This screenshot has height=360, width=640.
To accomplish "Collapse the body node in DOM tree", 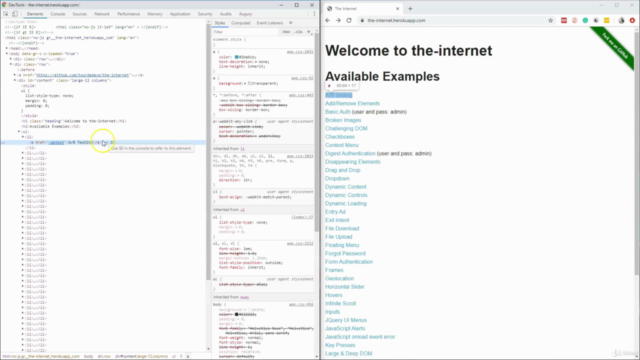I will point(7,53).
